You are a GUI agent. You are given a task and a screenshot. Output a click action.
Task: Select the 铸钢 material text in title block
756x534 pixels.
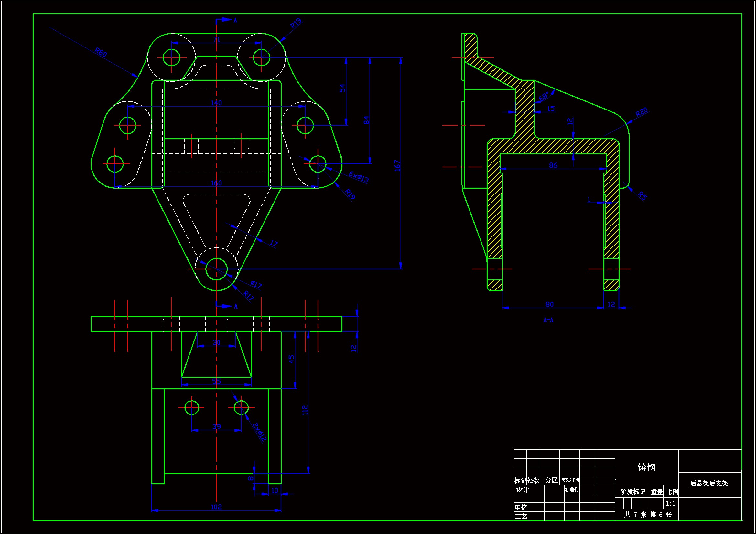click(646, 467)
